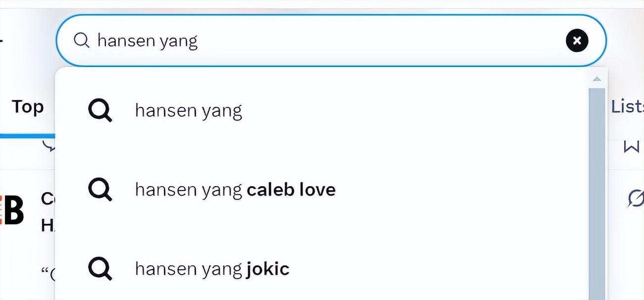Click the magnifier icon beside the plain 'hansen yang' suggestion

100,110
